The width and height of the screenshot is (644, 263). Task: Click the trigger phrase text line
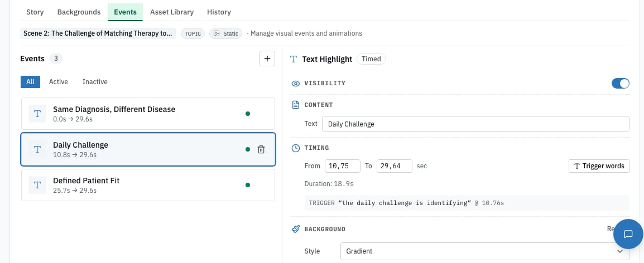point(467,203)
